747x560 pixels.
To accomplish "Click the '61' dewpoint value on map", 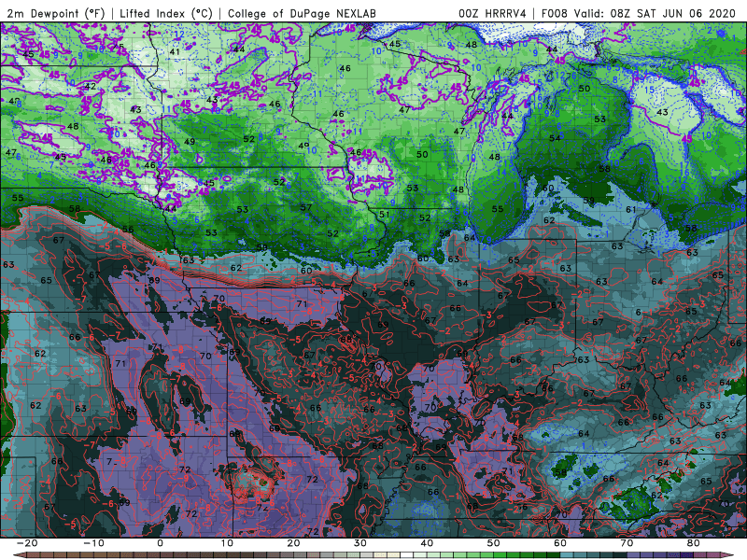I will tap(631, 209).
